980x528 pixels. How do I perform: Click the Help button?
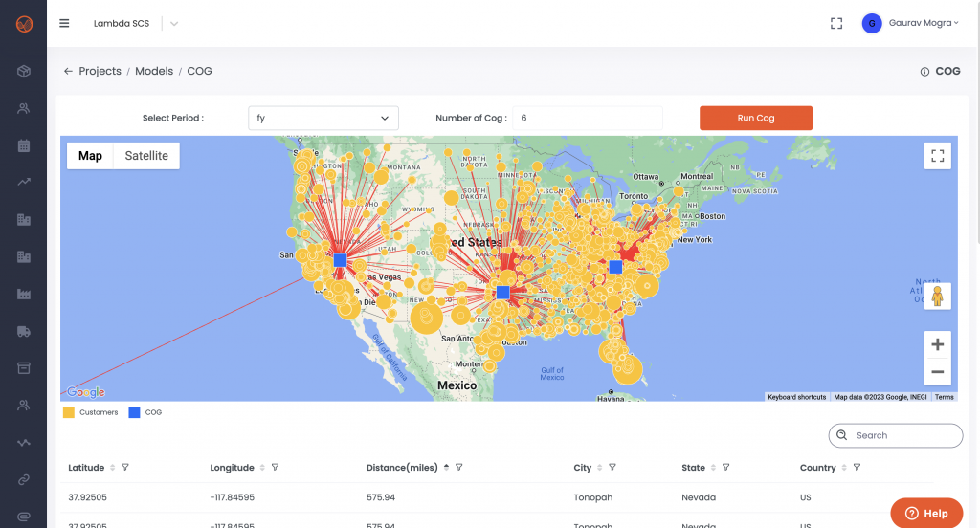(926, 513)
